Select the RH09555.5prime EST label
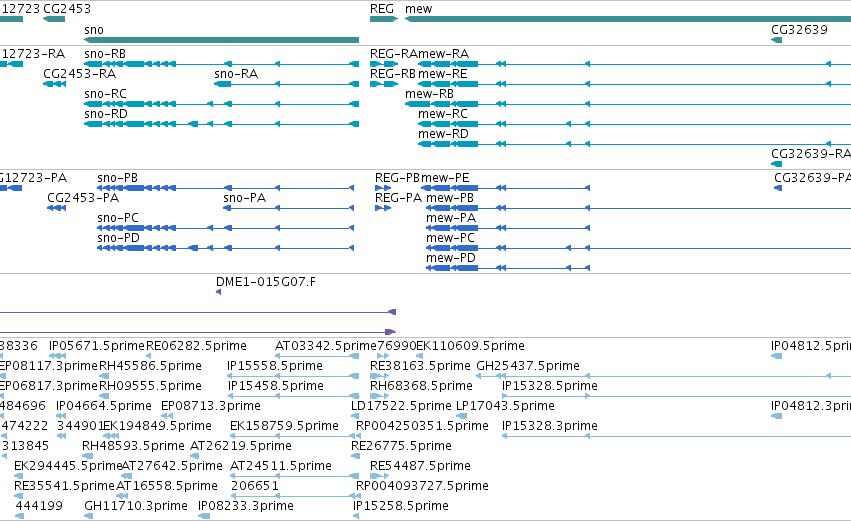This screenshot has height=521, width=851. (150, 386)
